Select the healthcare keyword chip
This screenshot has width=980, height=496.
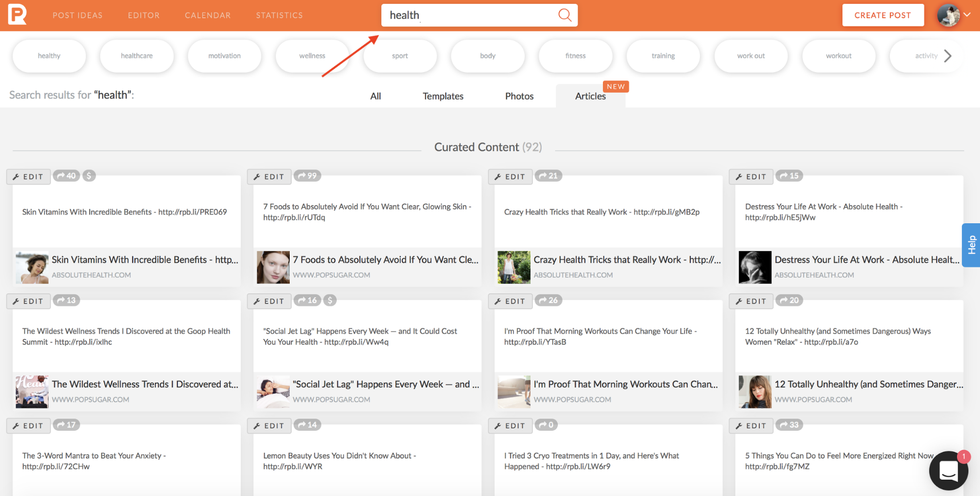pyautogui.click(x=137, y=56)
